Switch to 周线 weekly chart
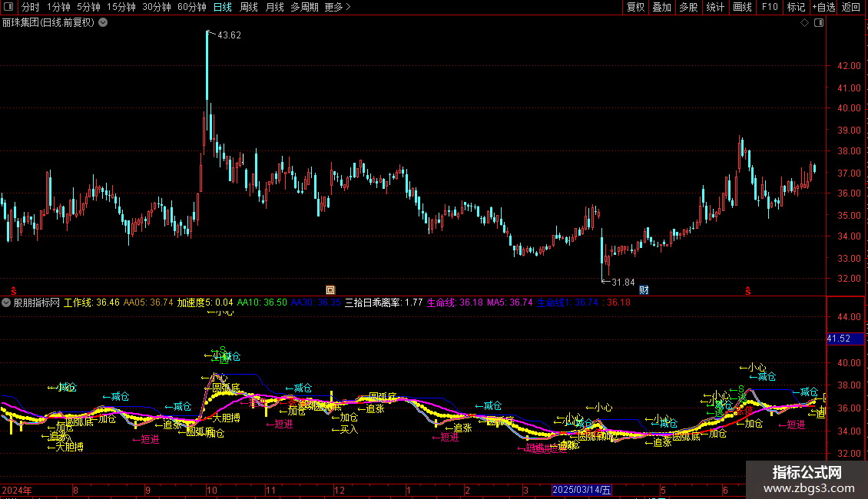 click(x=249, y=7)
